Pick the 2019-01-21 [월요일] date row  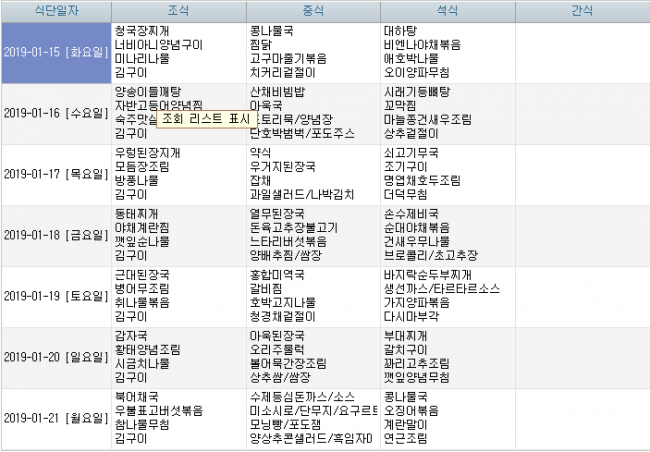(55, 417)
